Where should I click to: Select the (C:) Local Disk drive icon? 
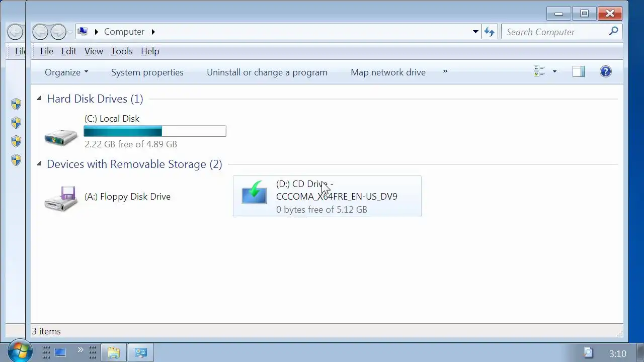[x=61, y=136]
